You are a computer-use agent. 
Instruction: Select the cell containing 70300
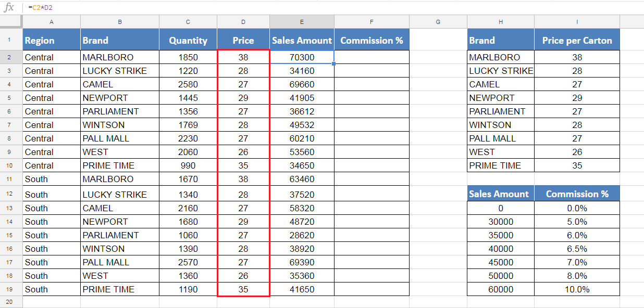point(302,57)
